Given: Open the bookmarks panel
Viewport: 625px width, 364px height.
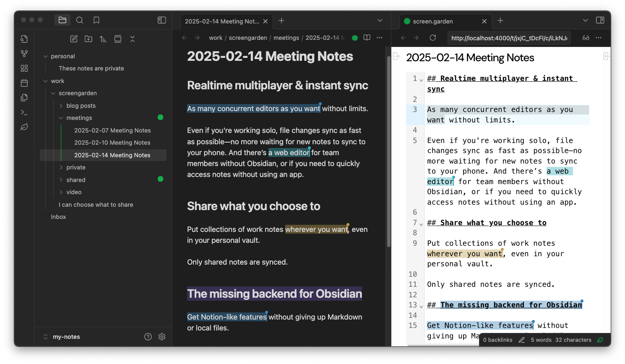Looking at the screenshot, I should coord(96,20).
